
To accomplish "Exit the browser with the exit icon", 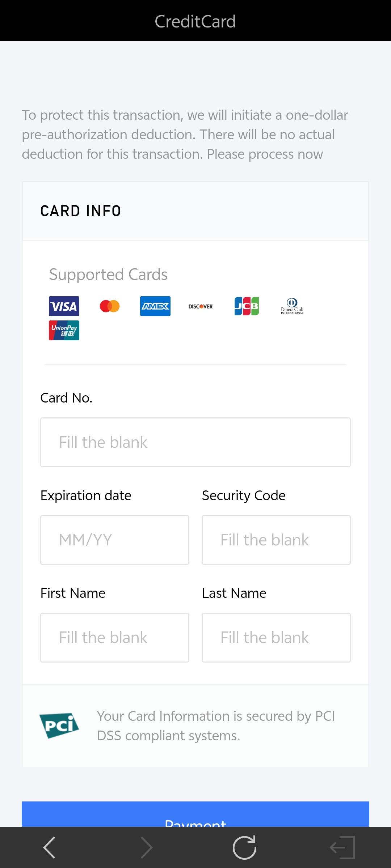I will (342, 847).
